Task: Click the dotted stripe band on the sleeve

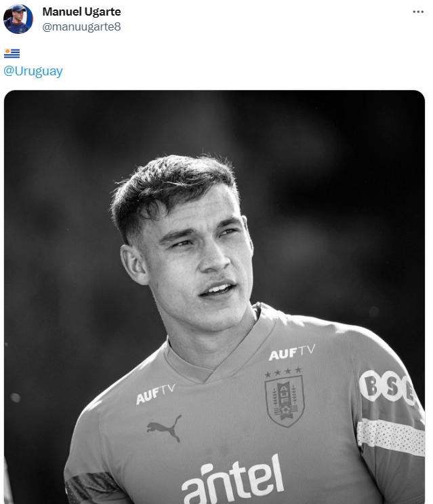Action: click(390, 434)
